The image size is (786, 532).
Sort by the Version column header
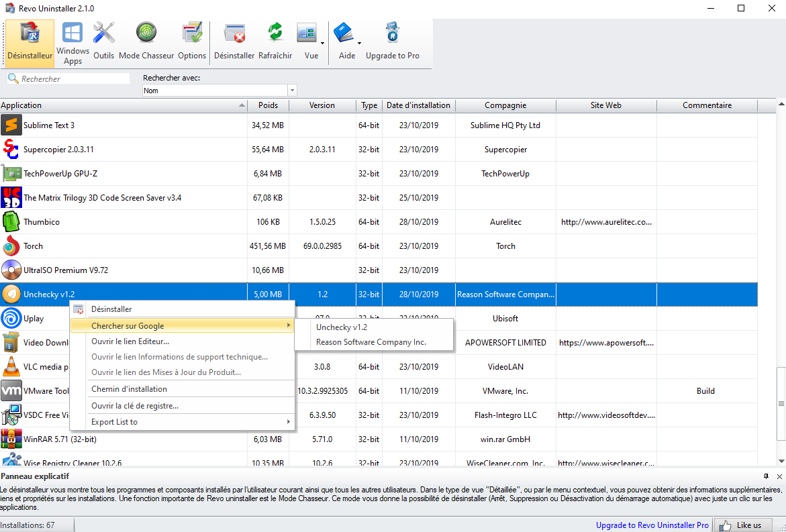tap(322, 105)
